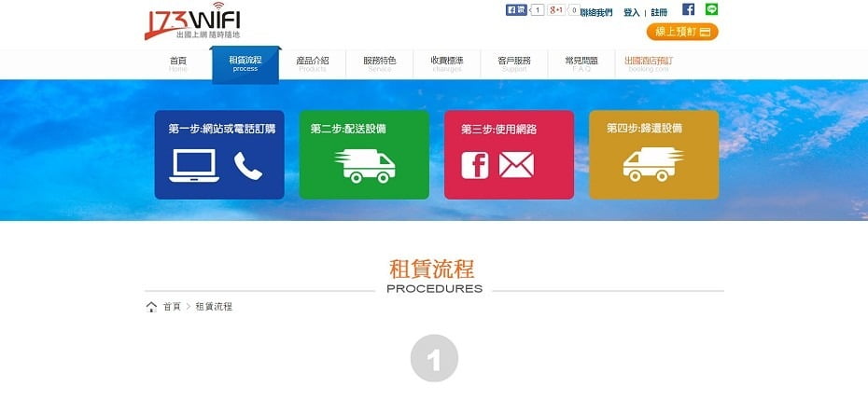Open the green LINE icon
This screenshot has height=400, width=868.
pyautogui.click(x=712, y=9)
